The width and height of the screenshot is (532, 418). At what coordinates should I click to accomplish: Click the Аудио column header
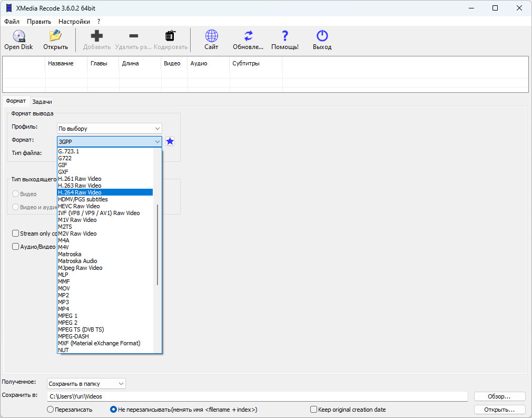pyautogui.click(x=209, y=63)
